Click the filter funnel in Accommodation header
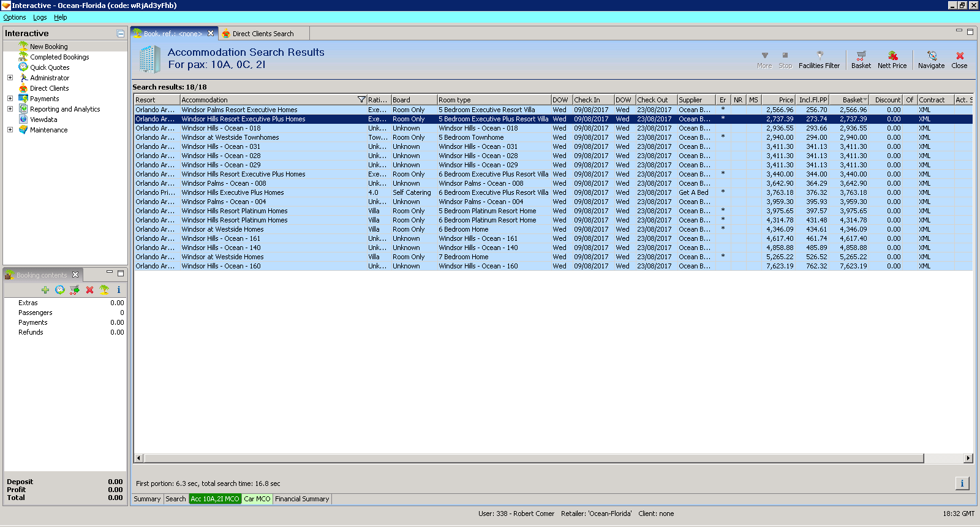The width and height of the screenshot is (980, 527). 361,100
